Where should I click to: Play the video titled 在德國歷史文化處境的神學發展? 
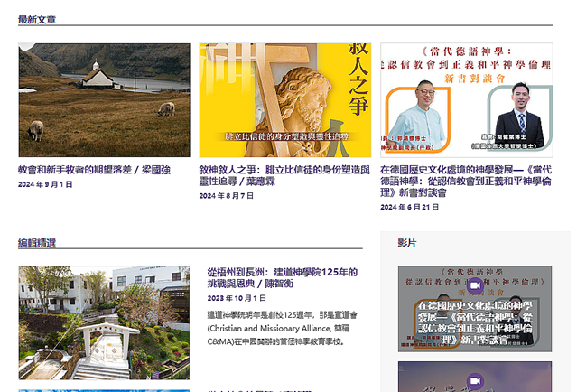(475, 309)
